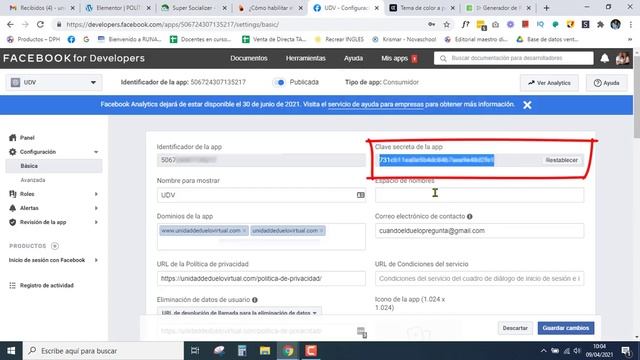
Task: Click Ver Analytics button
Action: coord(549,83)
